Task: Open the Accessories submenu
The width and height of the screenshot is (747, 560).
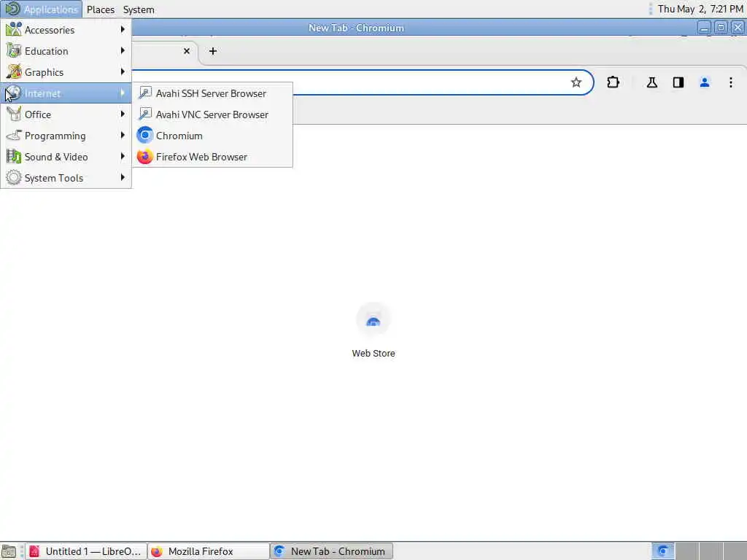Action: [66, 29]
